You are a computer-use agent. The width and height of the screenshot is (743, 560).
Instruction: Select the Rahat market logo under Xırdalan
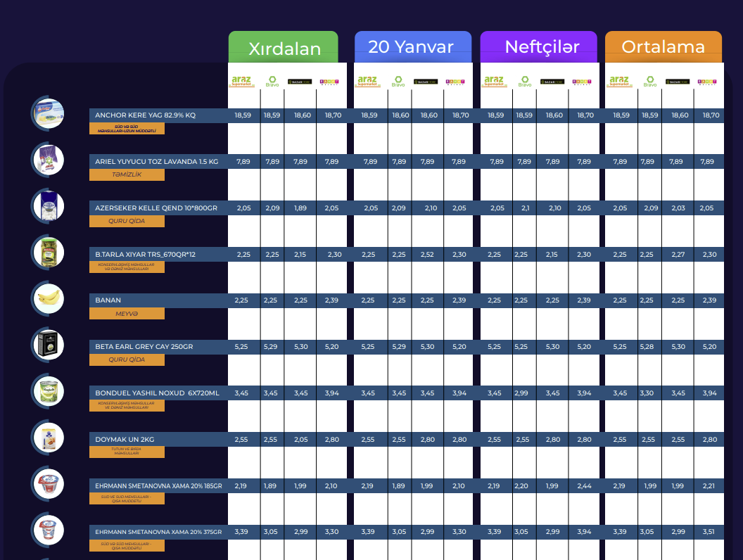329,82
